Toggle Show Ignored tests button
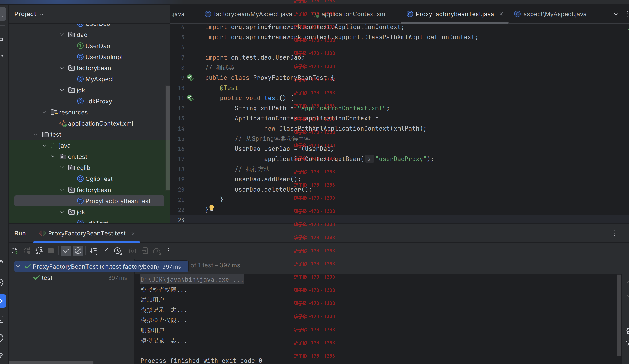Viewport: 629px width, 364px height. coord(78,251)
